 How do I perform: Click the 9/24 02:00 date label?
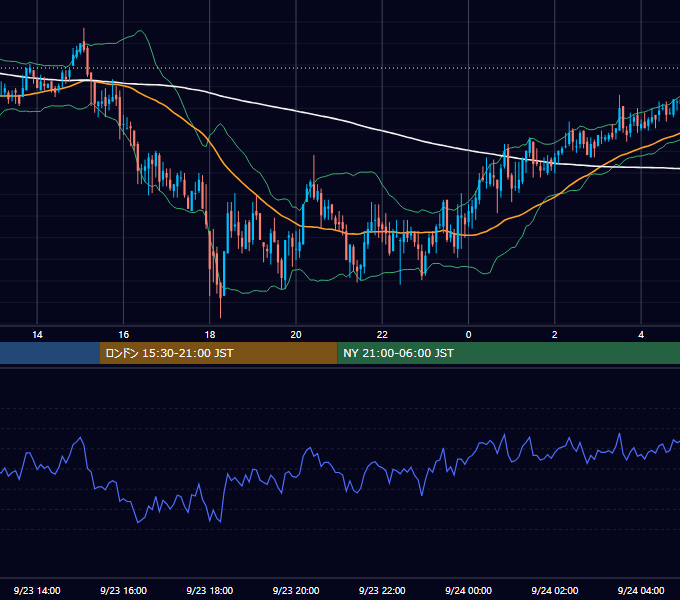(x=555, y=590)
